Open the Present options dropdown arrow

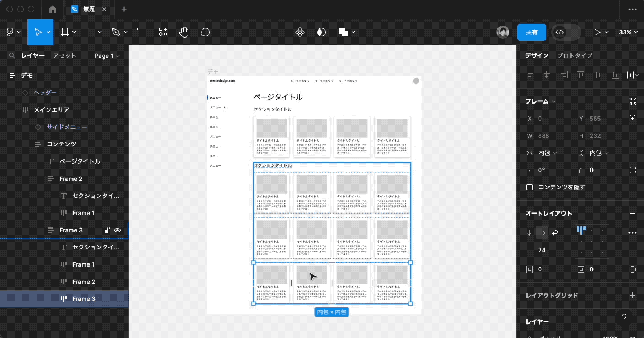pyautogui.click(x=606, y=32)
